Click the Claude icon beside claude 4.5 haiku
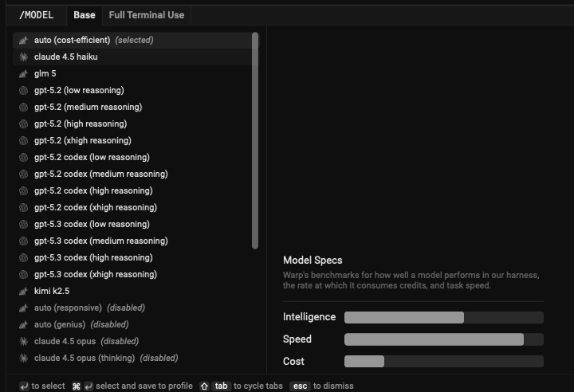Screen dimensions: 574x392 coord(23,57)
